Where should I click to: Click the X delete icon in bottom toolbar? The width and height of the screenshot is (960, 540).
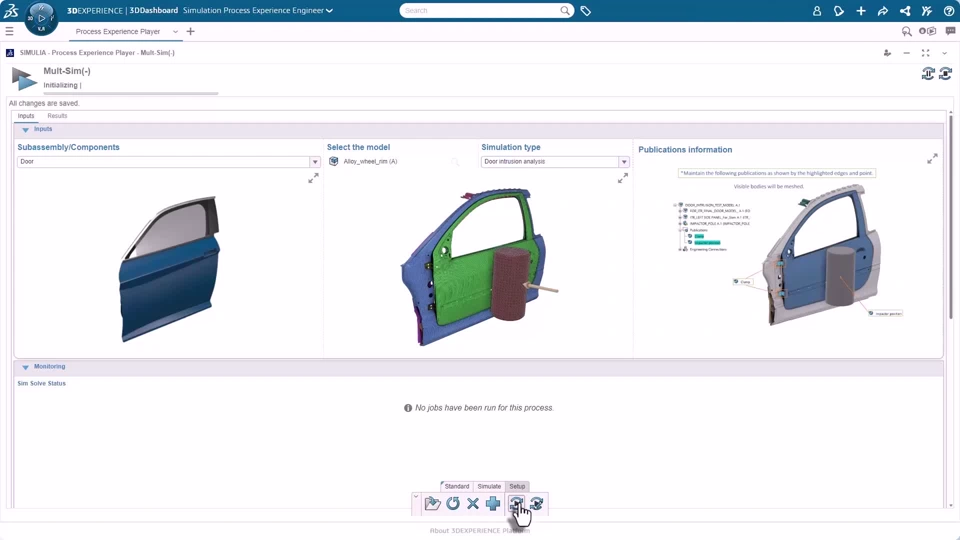tap(473, 503)
